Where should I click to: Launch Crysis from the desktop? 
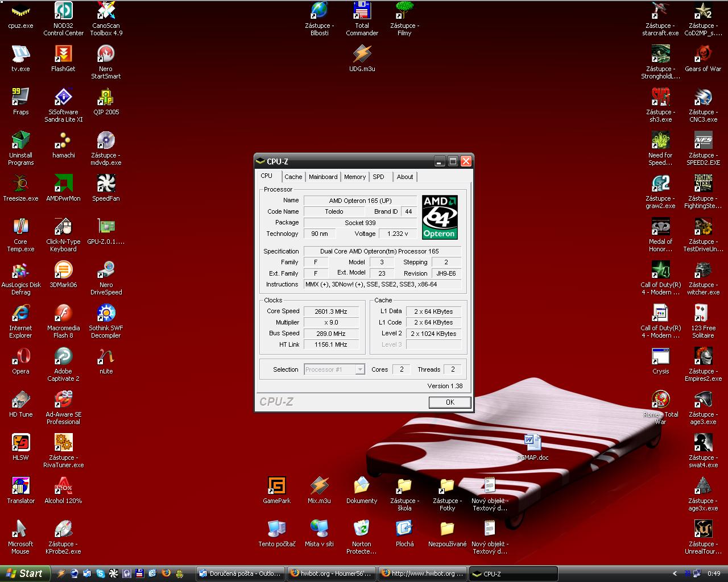(660, 361)
